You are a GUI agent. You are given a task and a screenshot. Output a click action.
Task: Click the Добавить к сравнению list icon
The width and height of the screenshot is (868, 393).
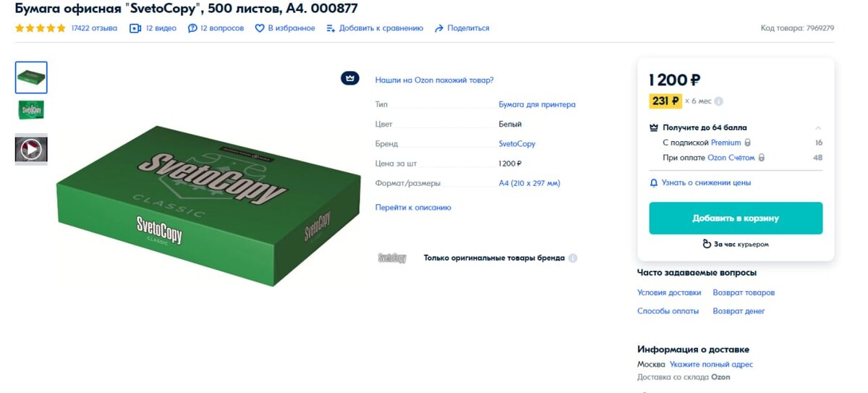coord(331,28)
